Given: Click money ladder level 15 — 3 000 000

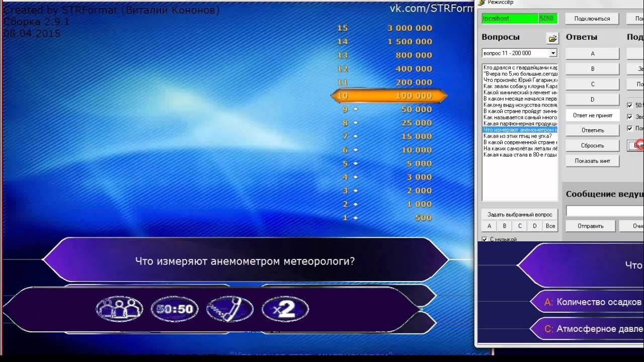Looking at the screenshot, I should click(x=385, y=28).
